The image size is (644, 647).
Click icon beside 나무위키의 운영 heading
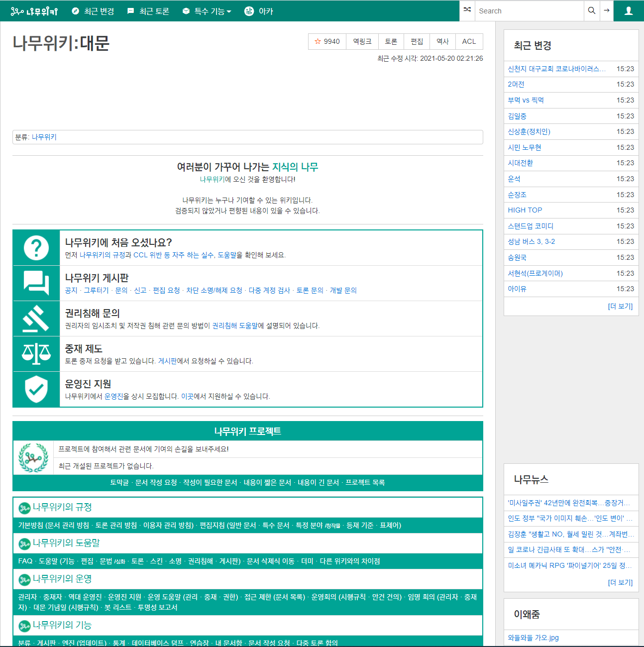pos(24,580)
